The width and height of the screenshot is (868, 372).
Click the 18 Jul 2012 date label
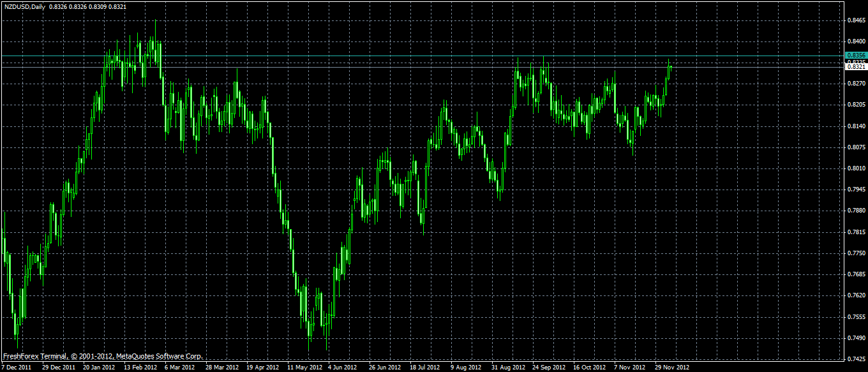click(x=426, y=368)
